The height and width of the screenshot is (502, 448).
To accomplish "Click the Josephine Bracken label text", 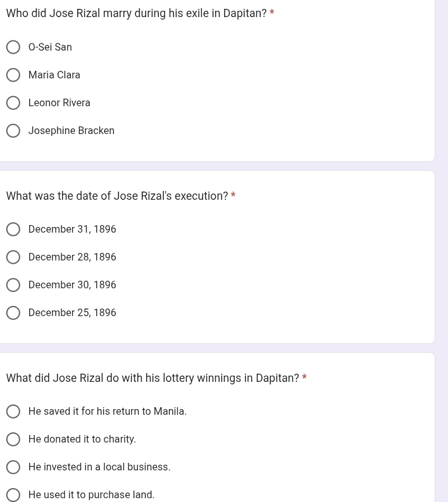I will pos(72,131).
